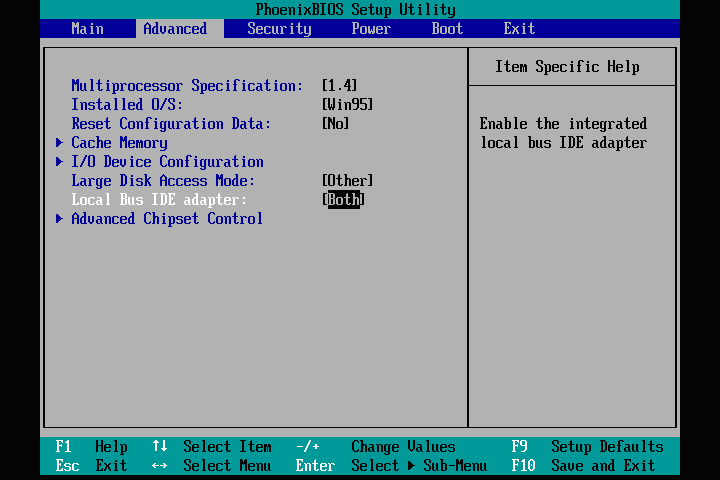
Task: Click the left-right arrow Select Menu icon
Action: click(x=159, y=466)
